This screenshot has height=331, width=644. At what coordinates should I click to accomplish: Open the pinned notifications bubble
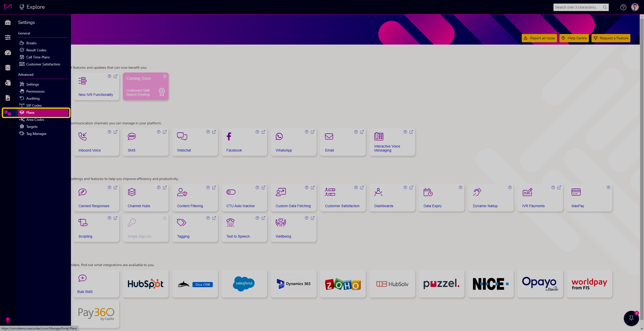(x=631, y=318)
